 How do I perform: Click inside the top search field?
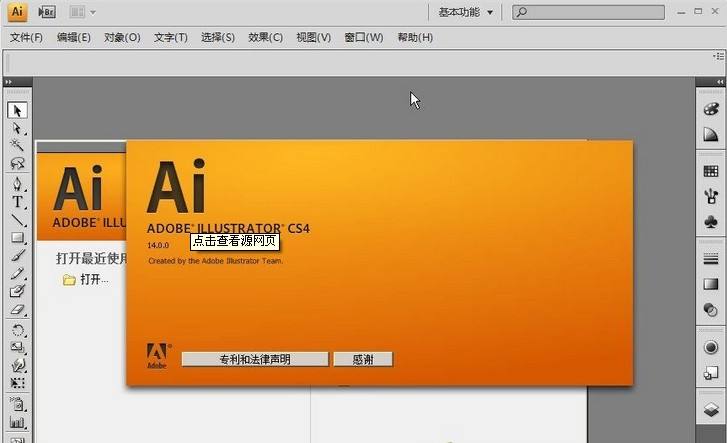[x=588, y=13]
